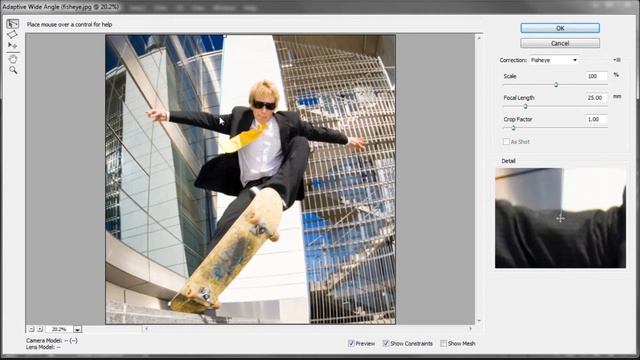The image size is (640, 360).
Task: Open the zoom percentage dropdown arrow
Action: click(x=77, y=329)
